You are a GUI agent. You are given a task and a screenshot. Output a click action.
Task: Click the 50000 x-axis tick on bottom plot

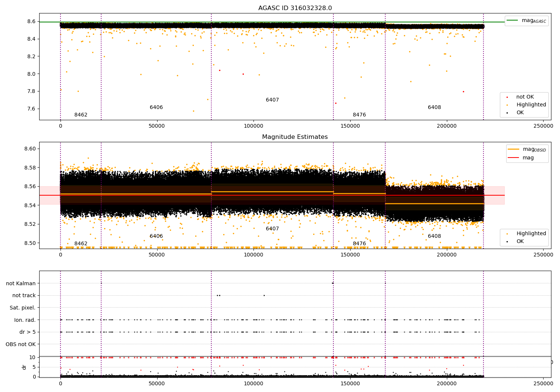(157, 383)
